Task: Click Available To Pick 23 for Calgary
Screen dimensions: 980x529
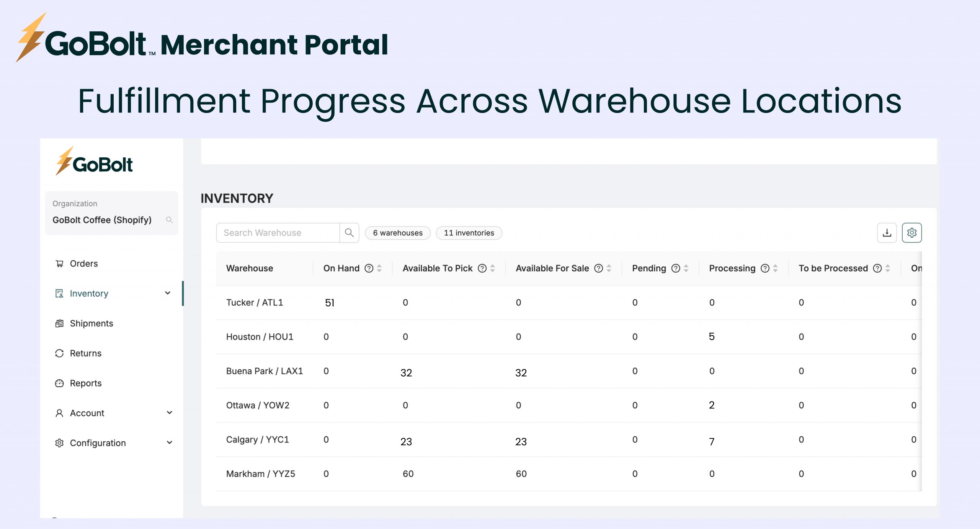Action: (406, 441)
